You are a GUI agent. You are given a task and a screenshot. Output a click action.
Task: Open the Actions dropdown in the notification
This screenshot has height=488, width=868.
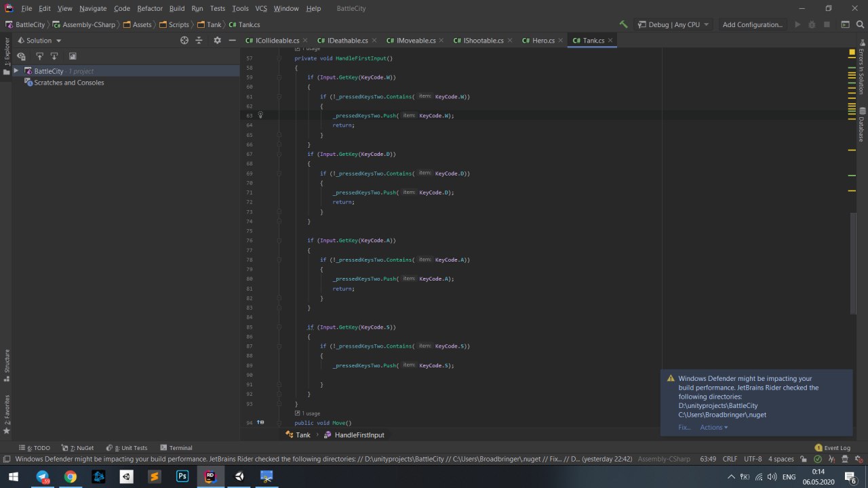click(714, 427)
